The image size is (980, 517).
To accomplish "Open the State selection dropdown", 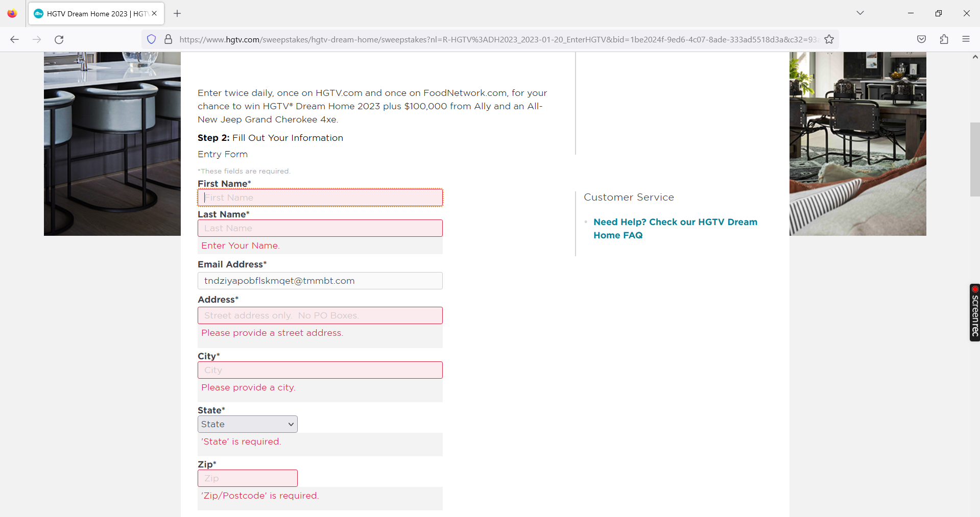I will [x=247, y=424].
